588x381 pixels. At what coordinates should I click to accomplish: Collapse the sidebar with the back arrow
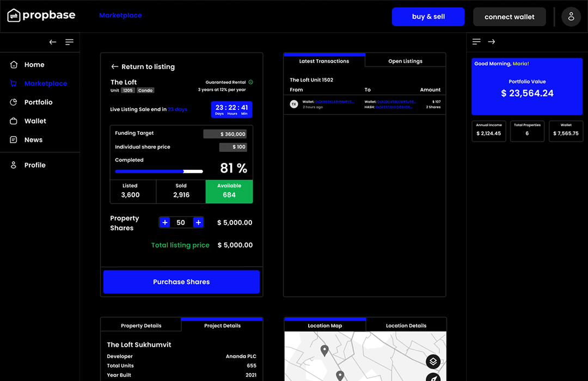(x=52, y=41)
